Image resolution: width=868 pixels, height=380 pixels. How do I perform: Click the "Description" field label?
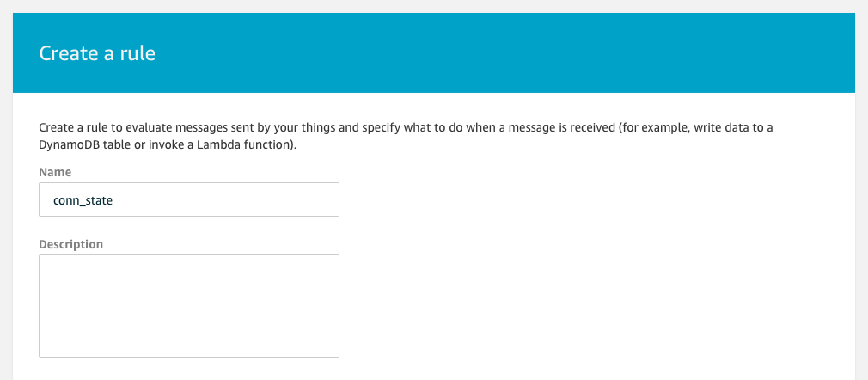pyautogui.click(x=71, y=244)
